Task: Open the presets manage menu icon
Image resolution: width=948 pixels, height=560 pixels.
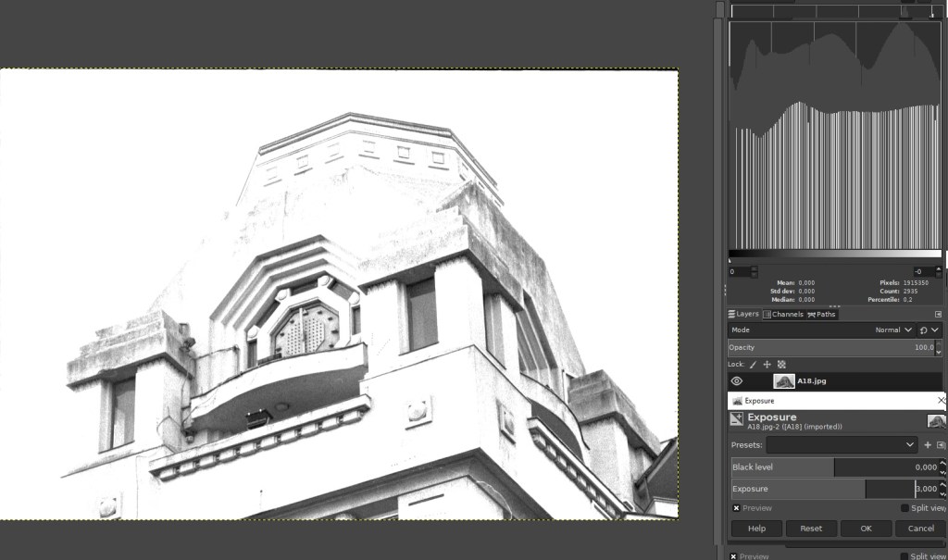Action: (x=941, y=445)
